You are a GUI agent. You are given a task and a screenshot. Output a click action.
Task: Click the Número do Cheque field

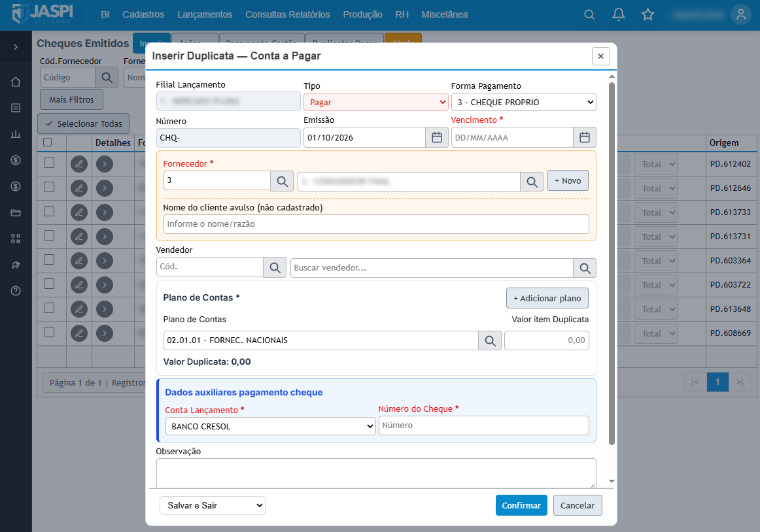pos(484,425)
